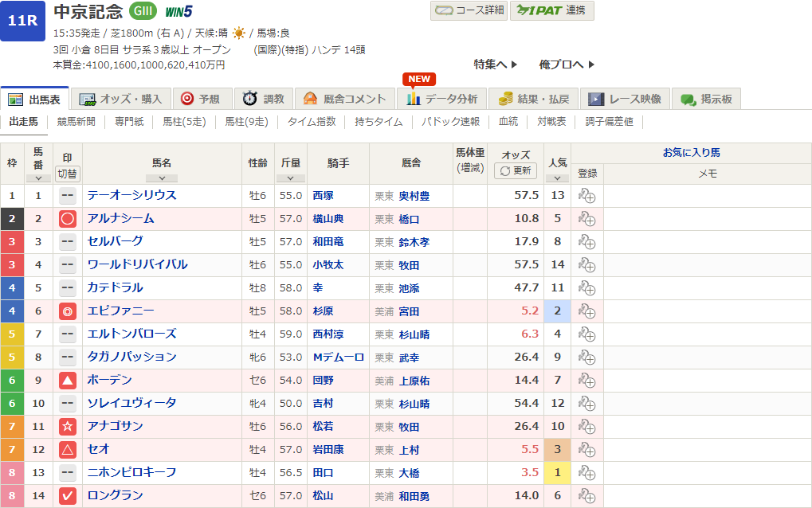Set empty mark box for セルバーグ
The width and height of the screenshot is (812, 508).
point(68,242)
